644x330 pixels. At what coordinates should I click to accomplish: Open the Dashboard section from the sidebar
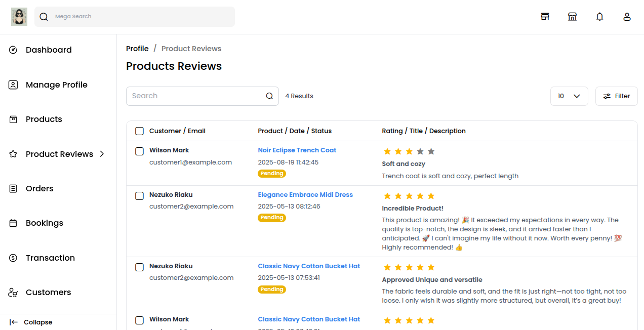point(49,50)
